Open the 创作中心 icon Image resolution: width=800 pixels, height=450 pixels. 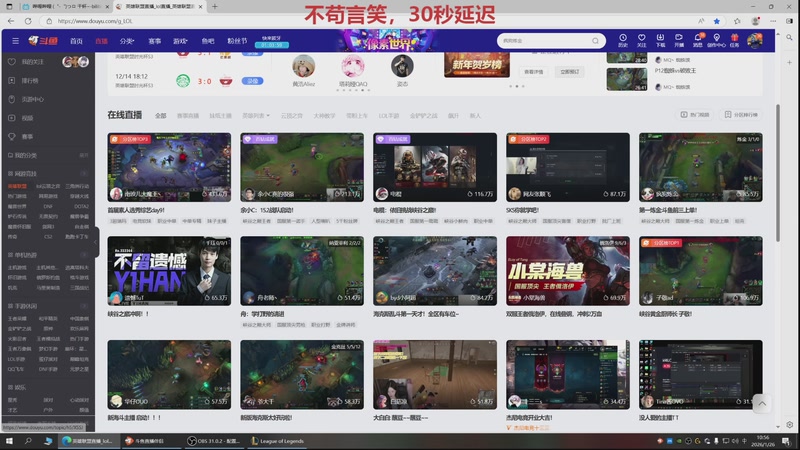pyautogui.click(x=716, y=41)
